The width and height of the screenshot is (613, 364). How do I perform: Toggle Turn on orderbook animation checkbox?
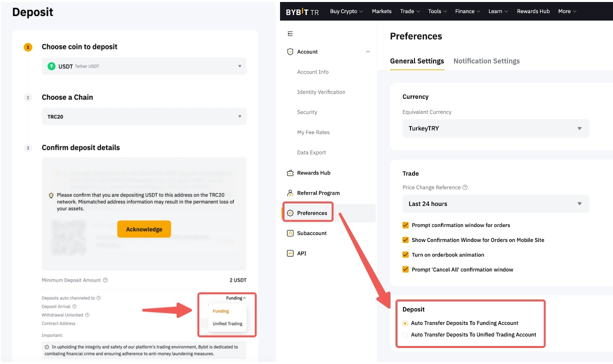[x=405, y=255]
